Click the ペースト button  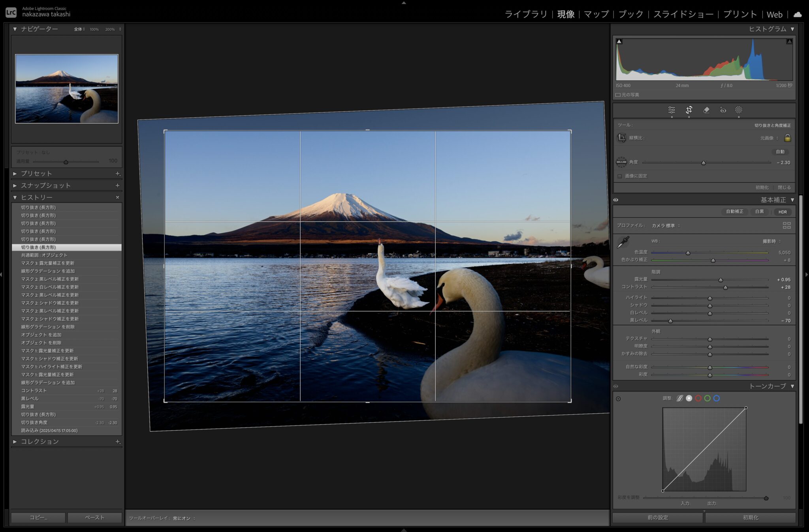pyautogui.click(x=95, y=517)
